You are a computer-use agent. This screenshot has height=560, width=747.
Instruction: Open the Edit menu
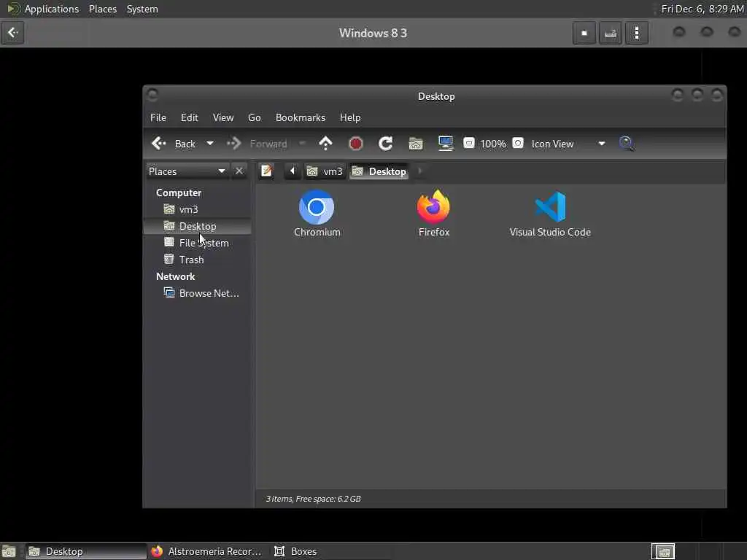click(189, 117)
